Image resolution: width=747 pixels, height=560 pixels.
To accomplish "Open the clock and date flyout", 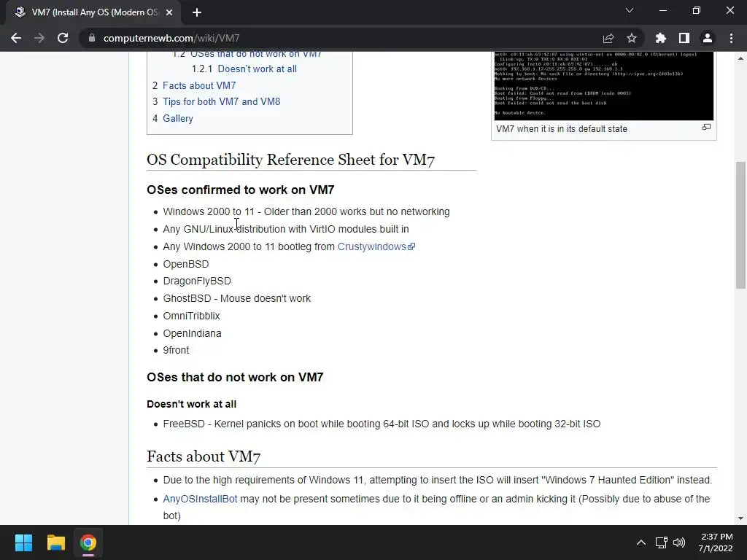I will tap(716, 542).
